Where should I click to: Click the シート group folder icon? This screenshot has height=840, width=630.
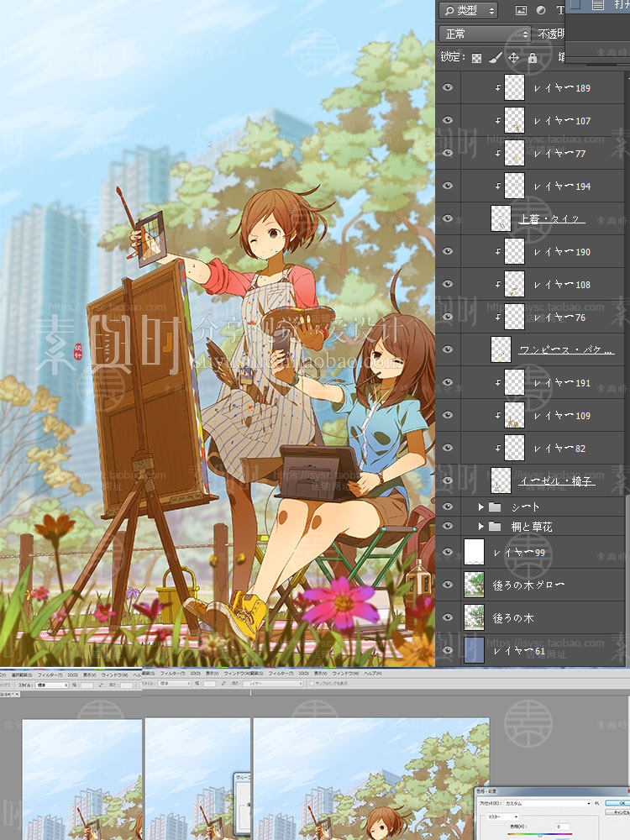coord(495,507)
